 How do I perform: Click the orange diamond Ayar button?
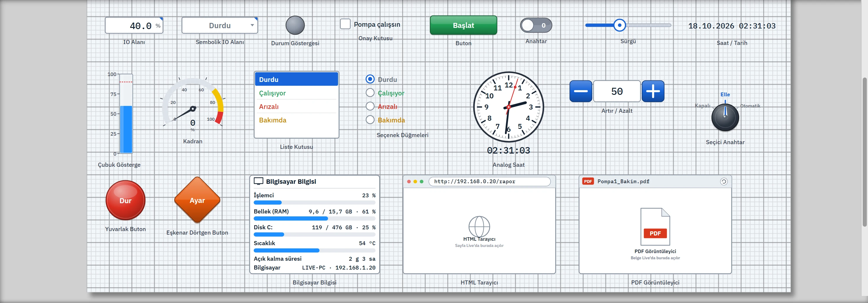pos(197,200)
